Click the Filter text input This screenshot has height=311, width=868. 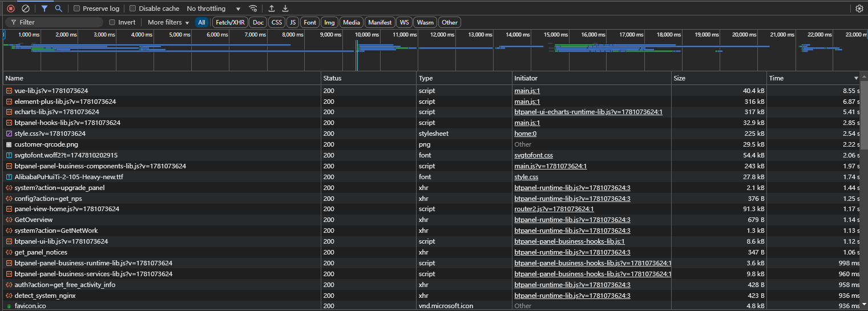[x=54, y=22]
